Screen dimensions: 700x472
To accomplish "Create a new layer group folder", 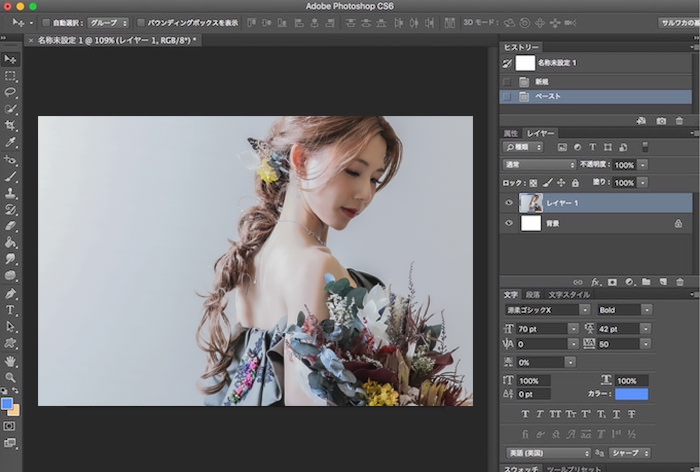I will (646, 282).
